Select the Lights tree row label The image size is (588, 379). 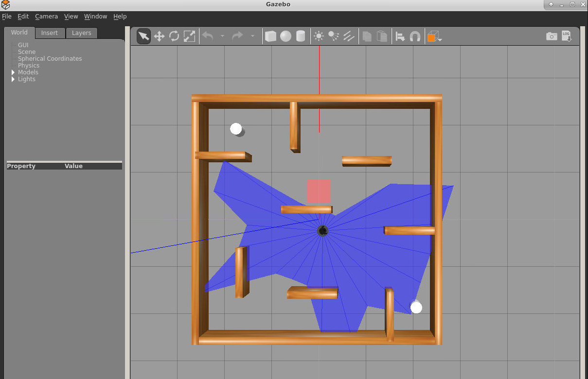tap(27, 79)
